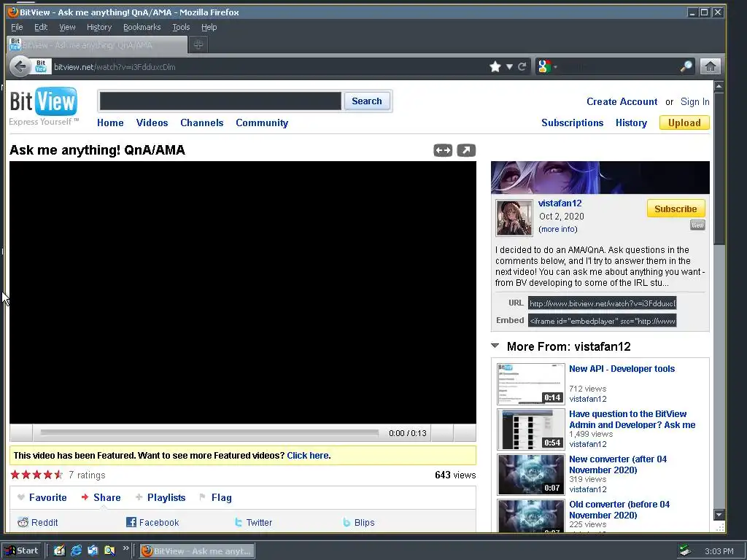Viewport: 747px width, 560px height.
Task: Click the small View badge under Subscribe
Action: 697,225
